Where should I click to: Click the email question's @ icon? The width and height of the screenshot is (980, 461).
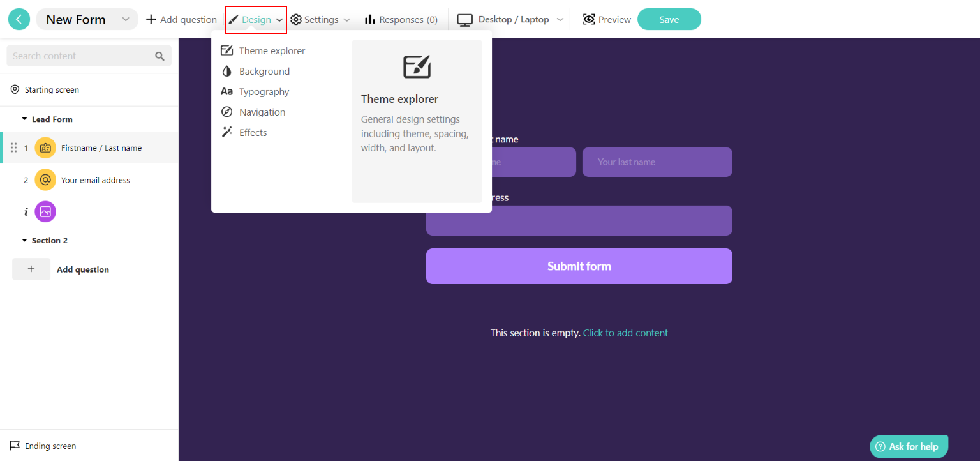click(45, 179)
